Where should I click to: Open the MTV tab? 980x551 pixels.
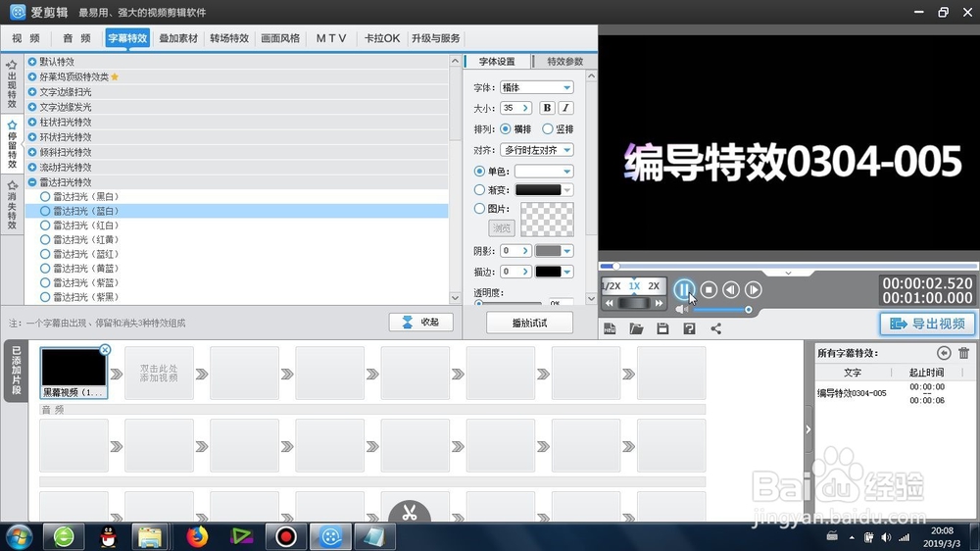(x=330, y=38)
